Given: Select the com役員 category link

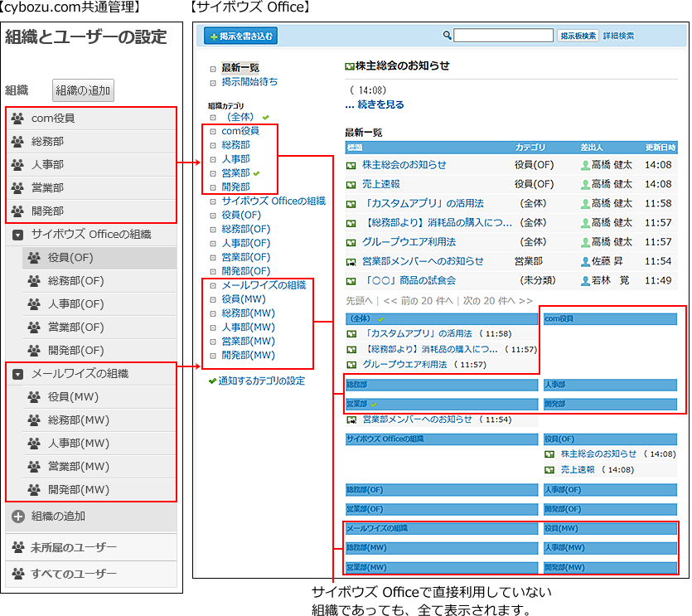Looking at the screenshot, I should click(240, 131).
